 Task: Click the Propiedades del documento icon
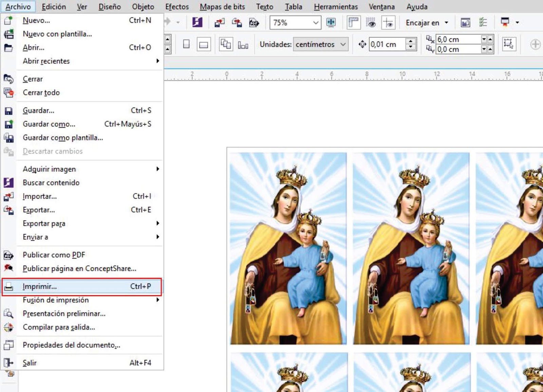point(8,345)
